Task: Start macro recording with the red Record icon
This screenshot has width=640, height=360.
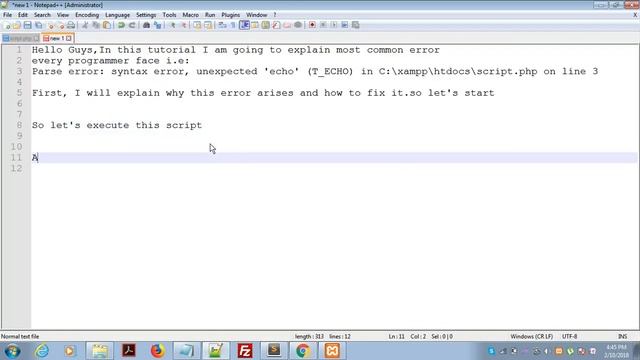Action: 312,25
